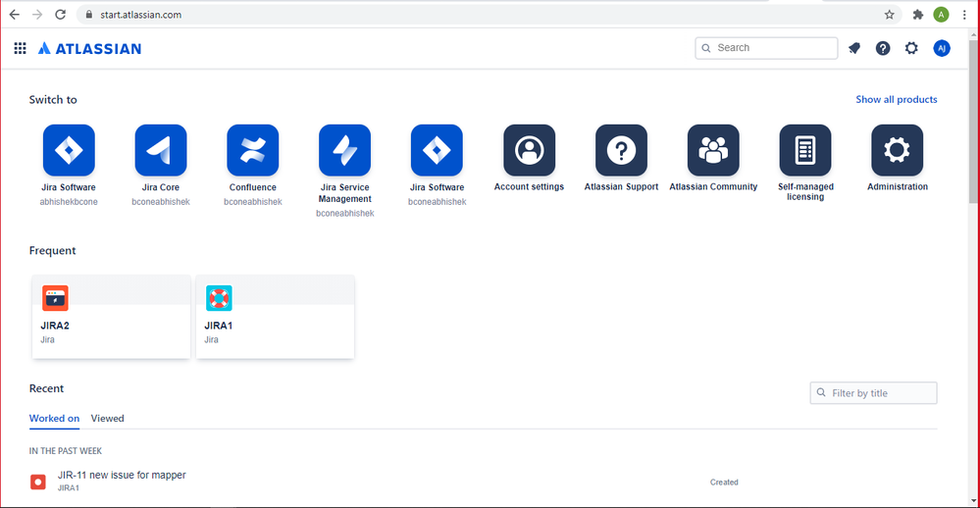The width and height of the screenshot is (980, 508).
Task: Open the AJ profile avatar
Action: [941, 48]
